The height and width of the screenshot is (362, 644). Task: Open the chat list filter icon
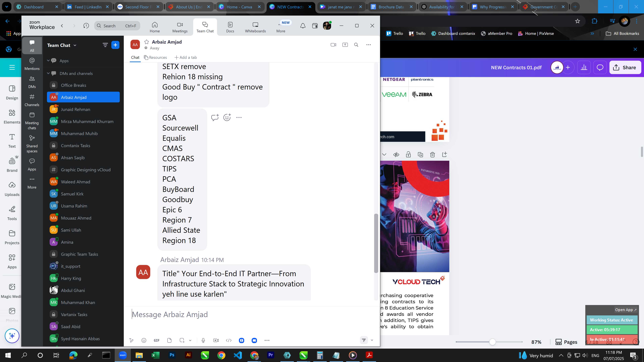[x=105, y=45]
